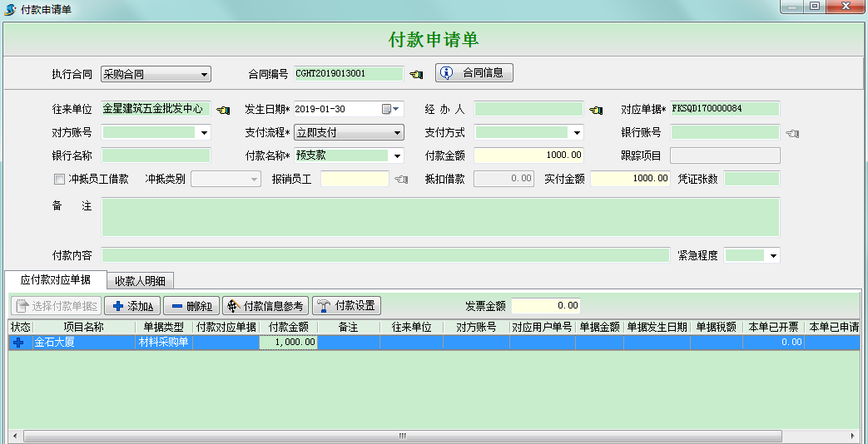
Task: Click the 删除D button
Action: point(191,305)
